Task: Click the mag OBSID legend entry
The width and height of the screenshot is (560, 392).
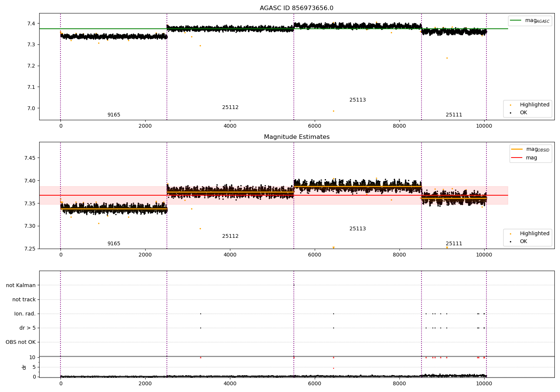Action: [530, 149]
